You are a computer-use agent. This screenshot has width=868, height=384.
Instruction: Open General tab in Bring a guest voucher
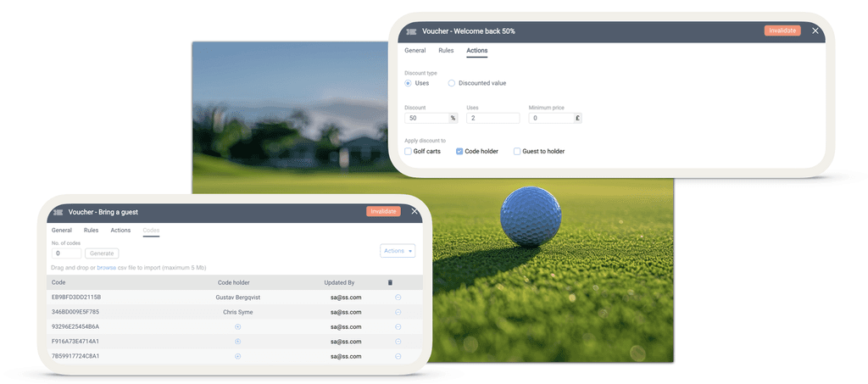tap(62, 231)
